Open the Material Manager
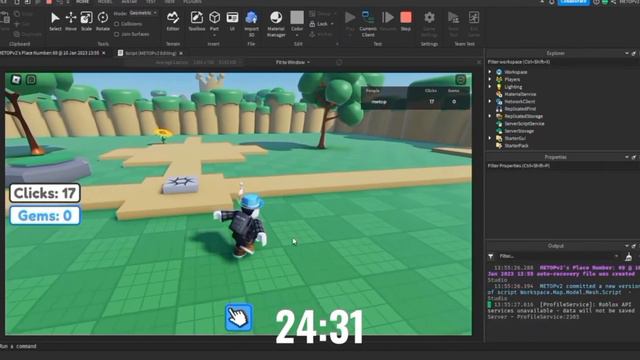 (x=276, y=23)
